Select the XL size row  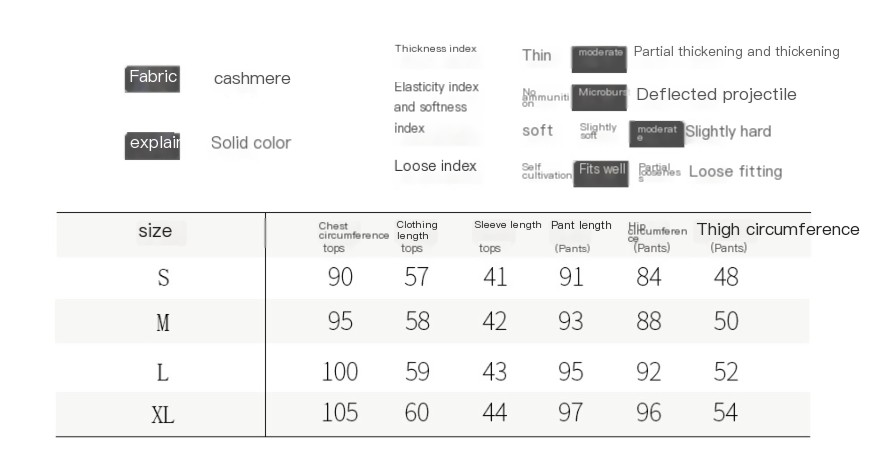pos(433,414)
